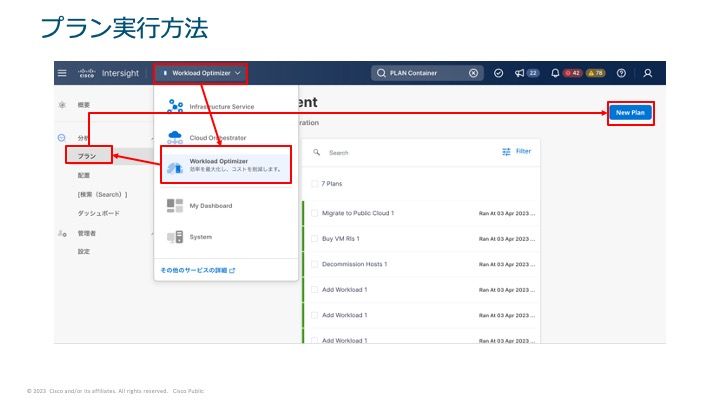This screenshot has height=405, width=720.
Task: Click the My Dashboard tiles icon
Action: [175, 206]
